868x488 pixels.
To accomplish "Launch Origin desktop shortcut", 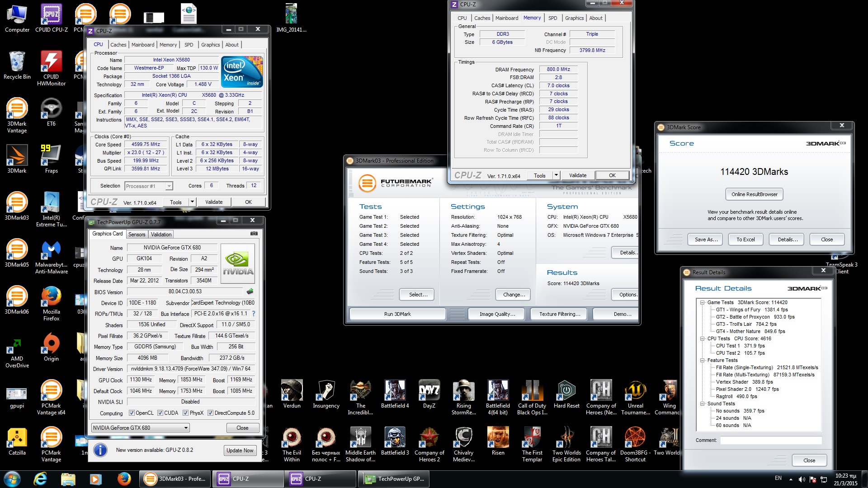I will pyautogui.click(x=52, y=347).
